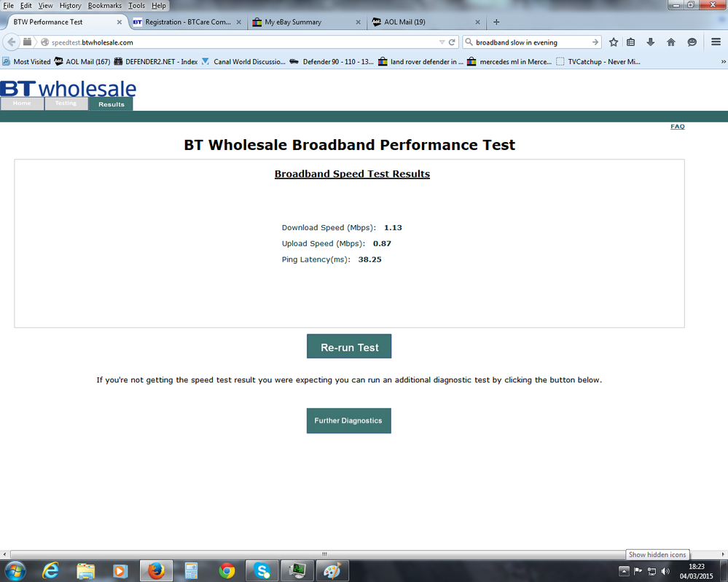Click the search go arrow
The image size is (728, 582).
pos(595,42)
